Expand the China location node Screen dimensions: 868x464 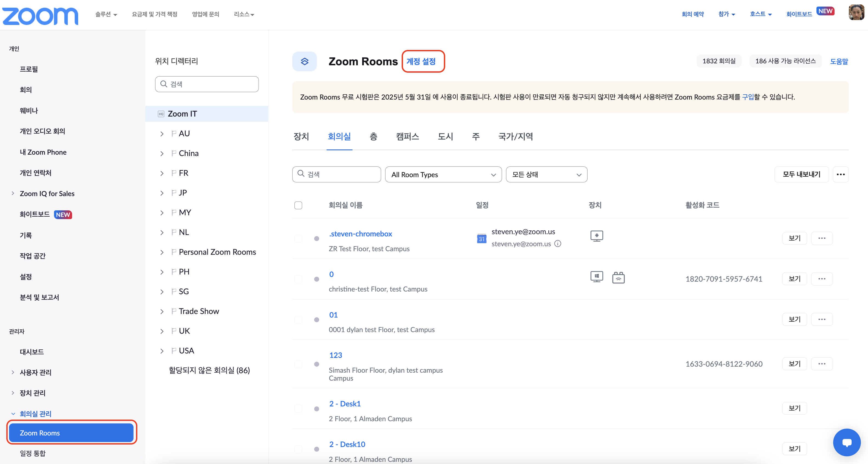[162, 154]
